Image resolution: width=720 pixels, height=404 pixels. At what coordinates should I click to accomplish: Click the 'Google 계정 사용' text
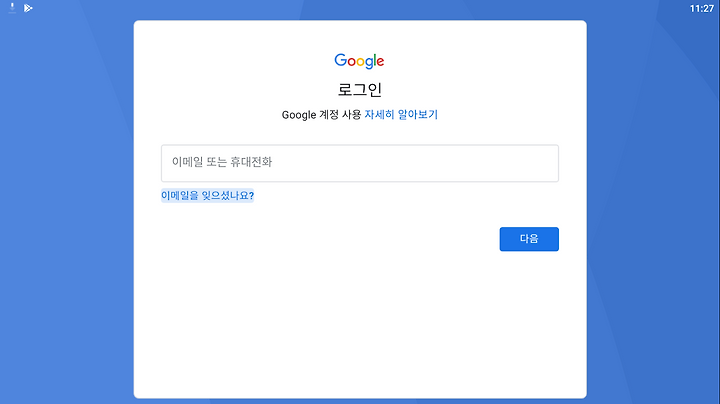coord(321,114)
